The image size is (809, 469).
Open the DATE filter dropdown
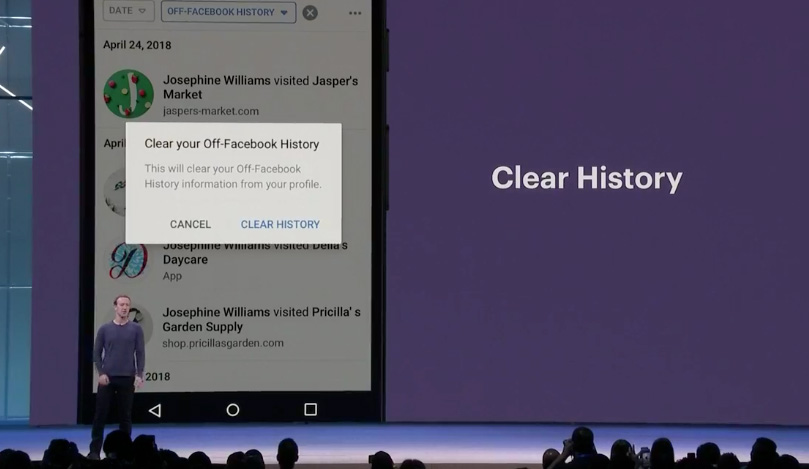[x=127, y=12]
